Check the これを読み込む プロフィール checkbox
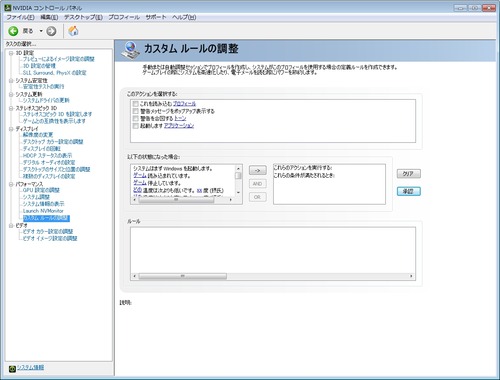 click(x=136, y=104)
